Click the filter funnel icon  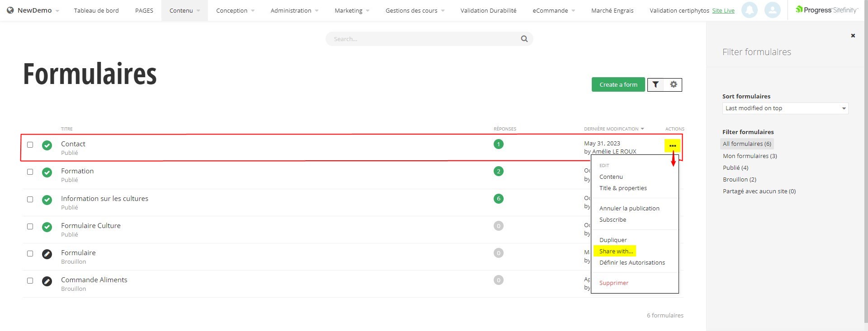(x=656, y=84)
